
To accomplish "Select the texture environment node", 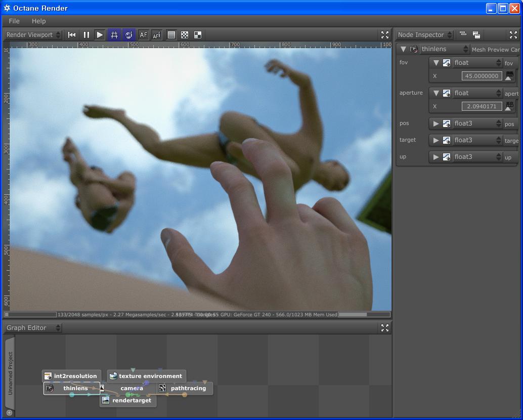I will click(x=146, y=376).
